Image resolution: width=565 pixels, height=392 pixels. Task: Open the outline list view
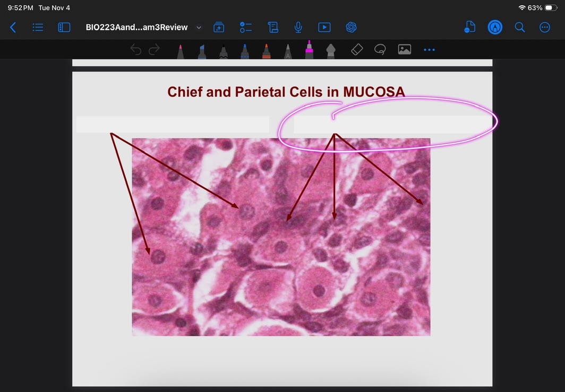click(38, 28)
